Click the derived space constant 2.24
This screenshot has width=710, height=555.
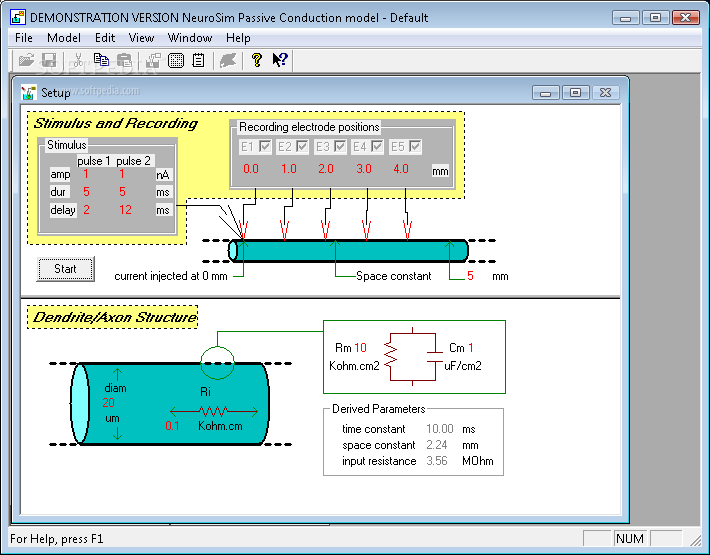click(437, 445)
